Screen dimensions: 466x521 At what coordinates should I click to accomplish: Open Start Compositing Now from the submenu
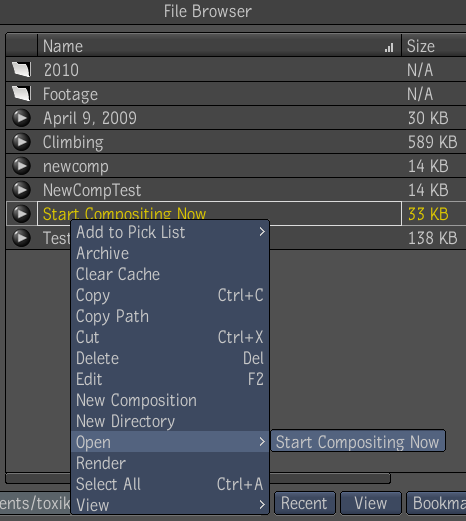click(x=358, y=442)
